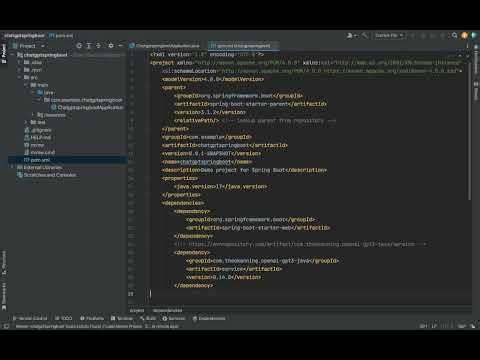Select chatgptspringboot root in Project tree

click(x=42, y=55)
